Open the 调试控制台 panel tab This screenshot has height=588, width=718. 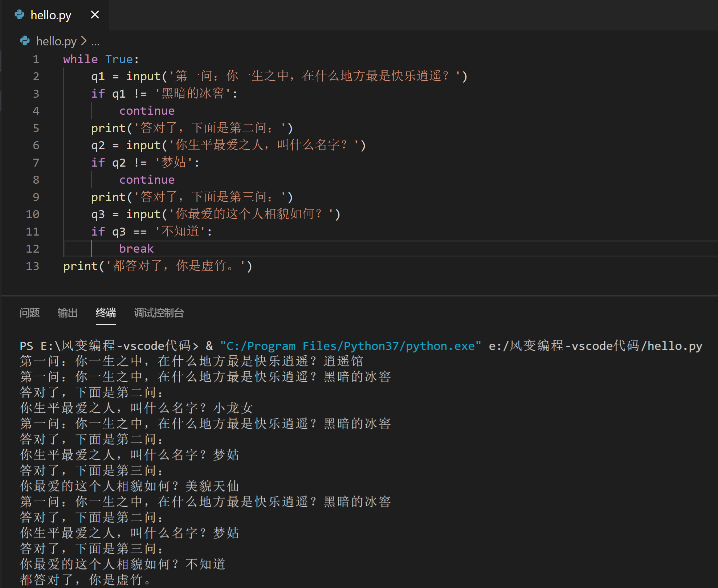pos(159,313)
